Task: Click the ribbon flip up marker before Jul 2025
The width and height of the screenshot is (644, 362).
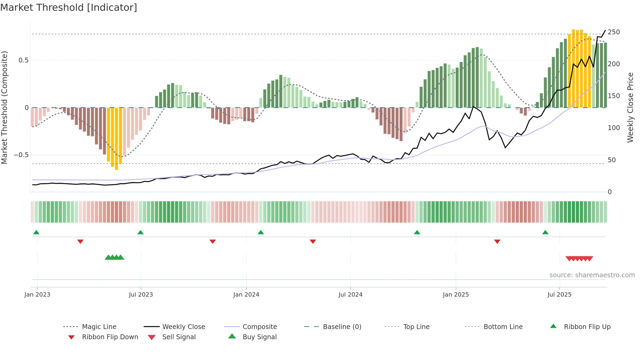Action: pyautogui.click(x=545, y=232)
